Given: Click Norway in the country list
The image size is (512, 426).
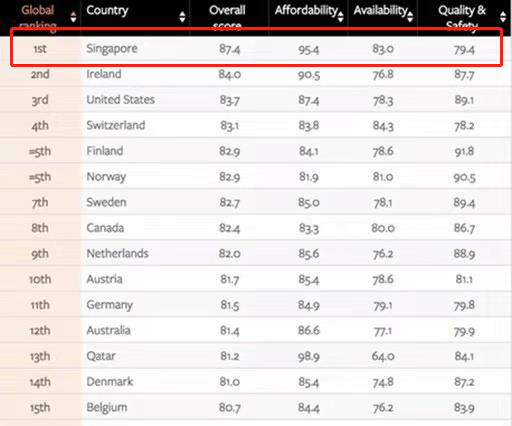Looking at the screenshot, I should (x=106, y=177).
